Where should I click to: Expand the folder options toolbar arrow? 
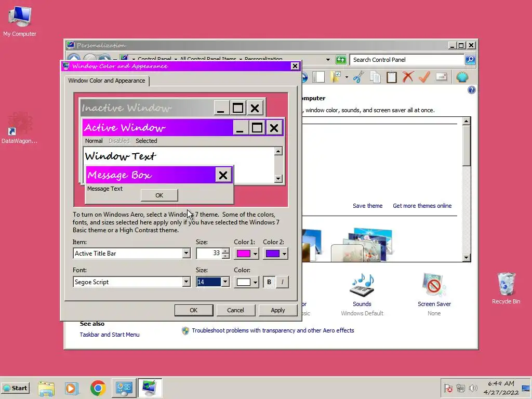(347, 77)
